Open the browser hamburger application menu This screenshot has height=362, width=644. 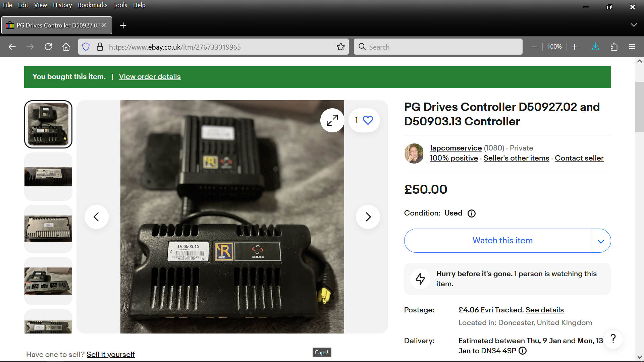[632, 47]
